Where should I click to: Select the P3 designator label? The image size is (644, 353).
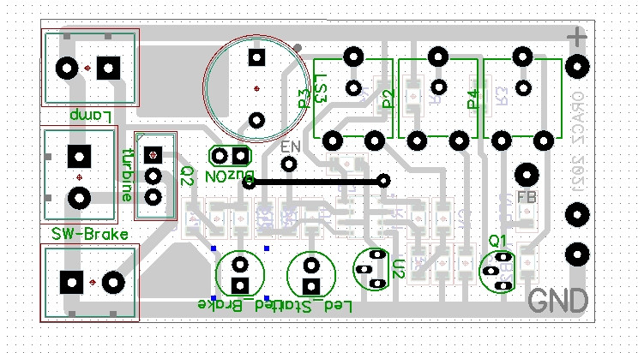[x=304, y=99]
